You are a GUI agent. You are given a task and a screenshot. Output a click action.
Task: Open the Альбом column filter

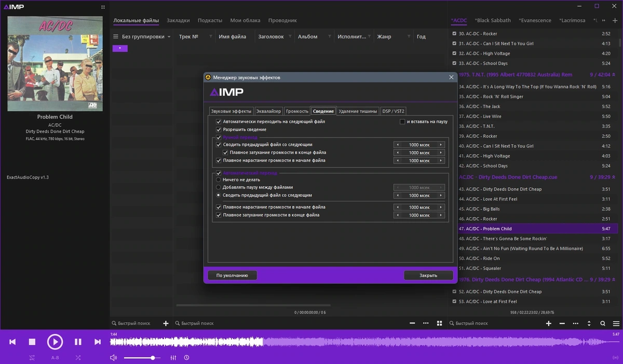coord(329,37)
